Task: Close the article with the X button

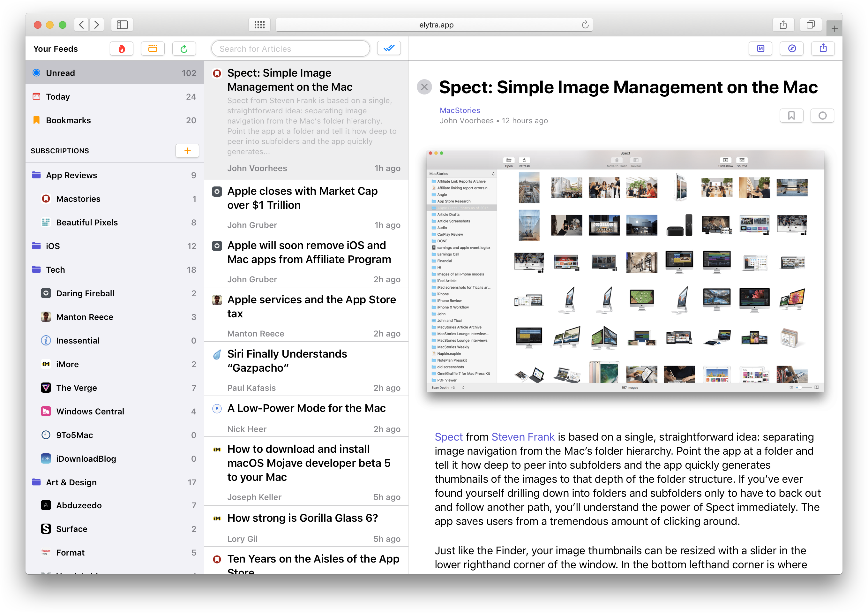Action: (424, 87)
